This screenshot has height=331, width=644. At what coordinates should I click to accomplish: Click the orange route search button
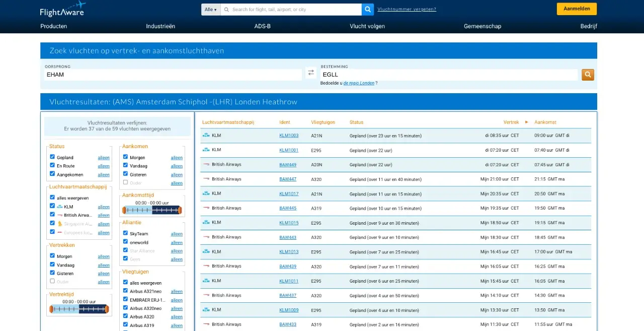[588, 75]
